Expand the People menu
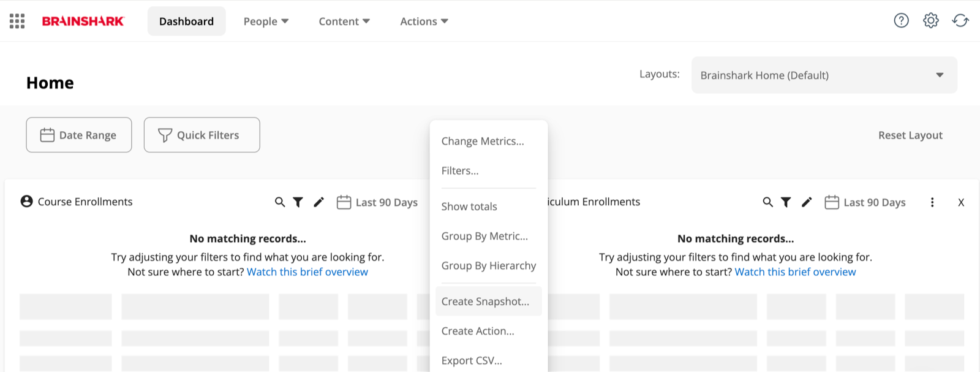 (x=266, y=21)
